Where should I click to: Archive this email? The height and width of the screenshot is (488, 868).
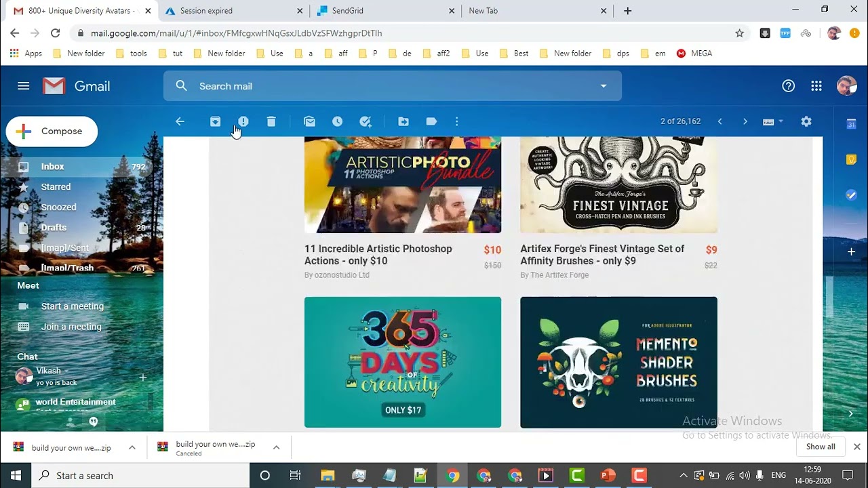point(215,121)
